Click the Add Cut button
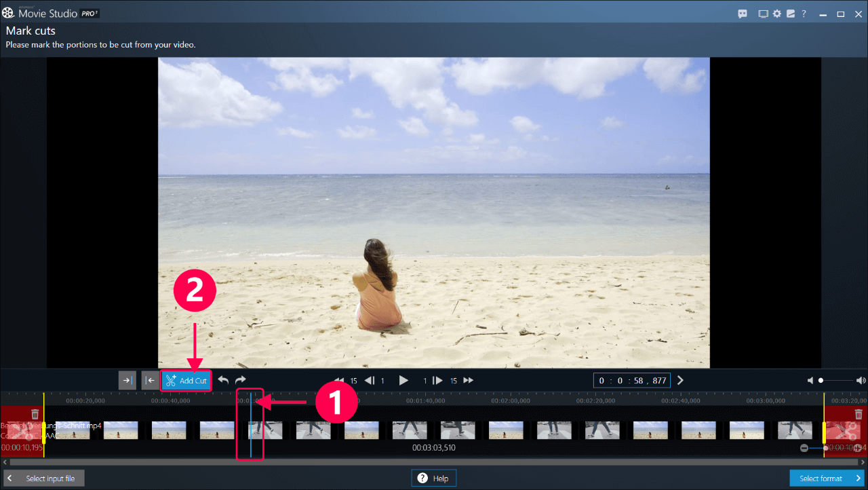 186,381
